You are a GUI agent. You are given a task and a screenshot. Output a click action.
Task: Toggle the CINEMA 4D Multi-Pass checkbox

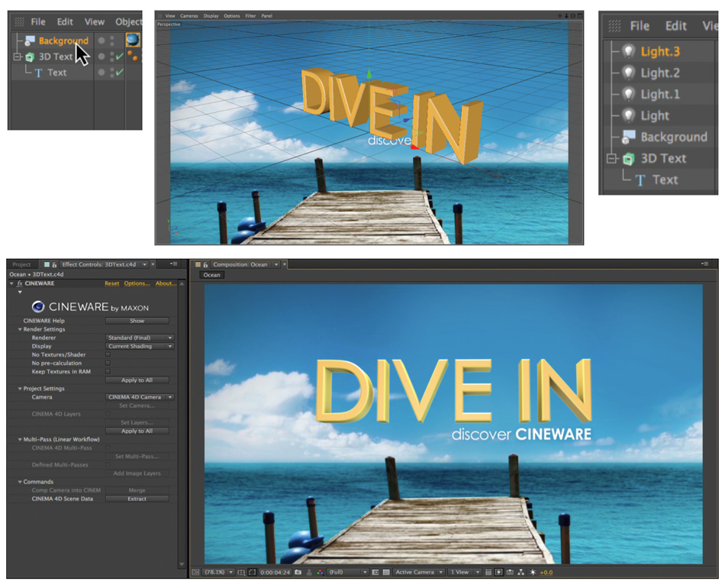(x=108, y=448)
